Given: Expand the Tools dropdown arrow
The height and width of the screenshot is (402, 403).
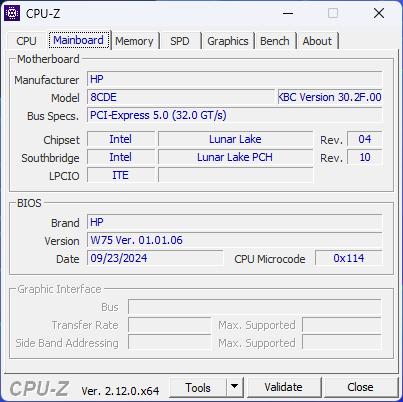Looking at the screenshot, I should 235,387.
